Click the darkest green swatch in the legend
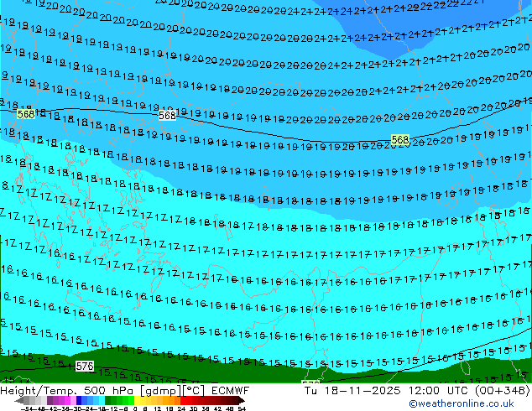This screenshot has height=411, width=532. tap(107, 400)
